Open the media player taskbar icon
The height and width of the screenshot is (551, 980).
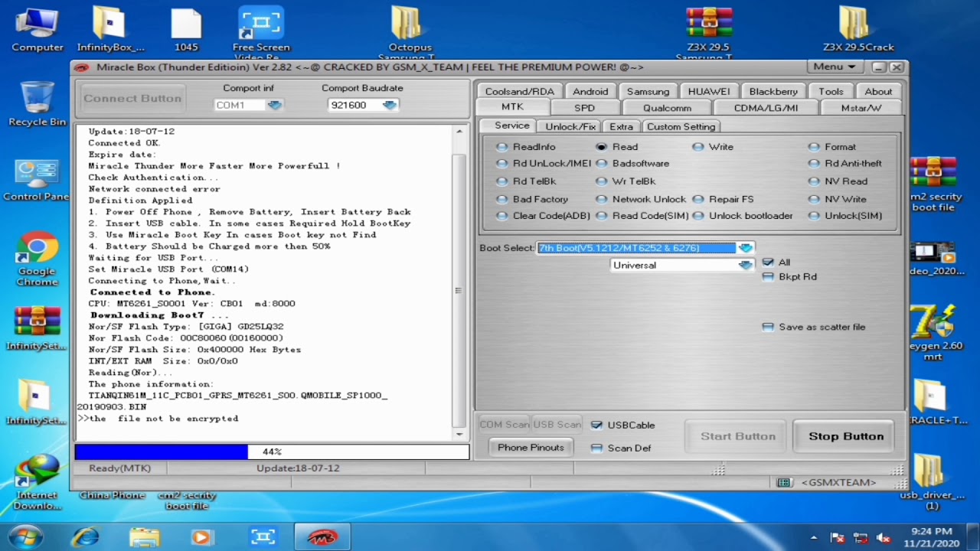tap(202, 537)
